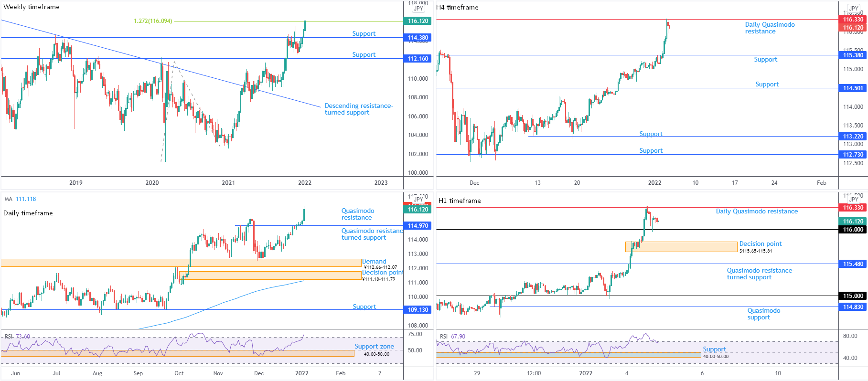Click the Oct label on Daily time axis
The width and height of the screenshot is (868, 381).
coord(179,373)
